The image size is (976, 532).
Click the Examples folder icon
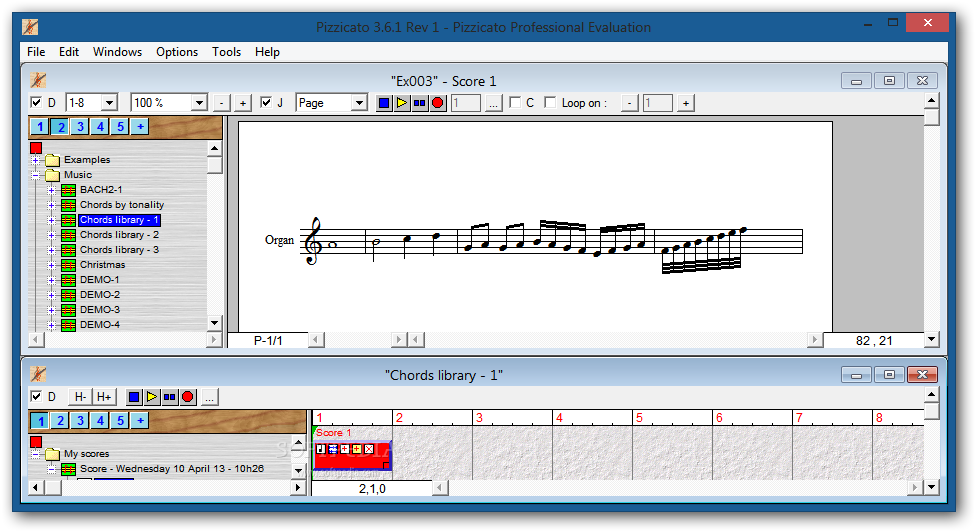coord(52,160)
